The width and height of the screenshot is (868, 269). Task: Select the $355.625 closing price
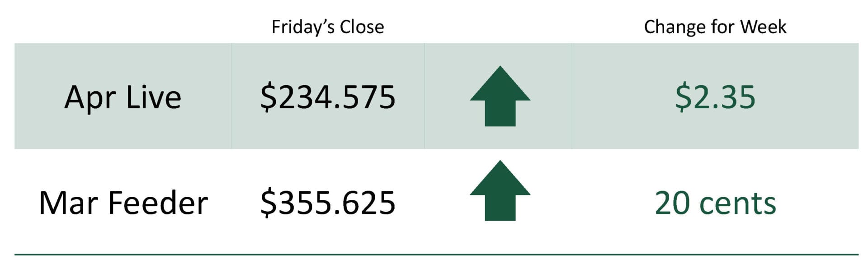(328, 203)
